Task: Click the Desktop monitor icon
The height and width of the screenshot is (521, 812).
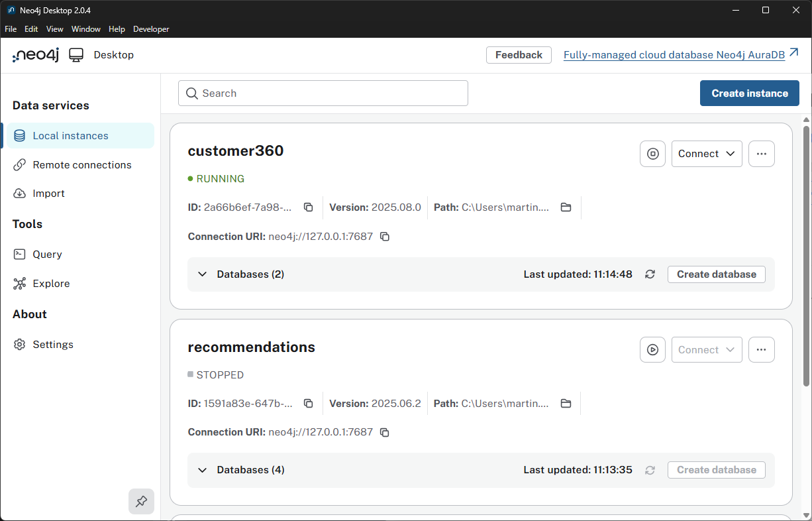Action: 77,55
